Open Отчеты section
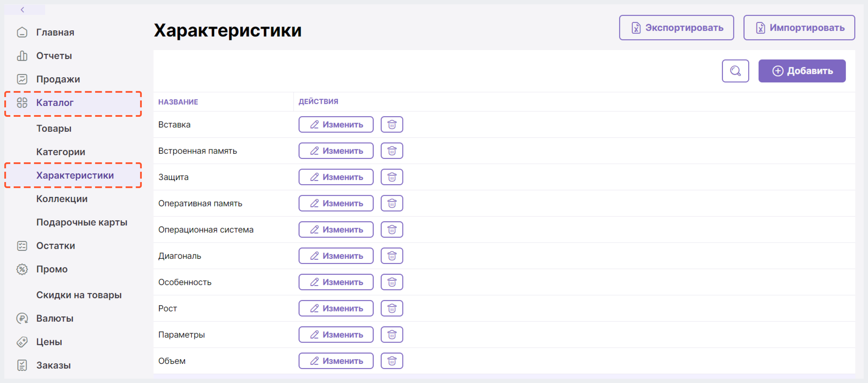Viewport: 868px width, 383px height. click(54, 56)
